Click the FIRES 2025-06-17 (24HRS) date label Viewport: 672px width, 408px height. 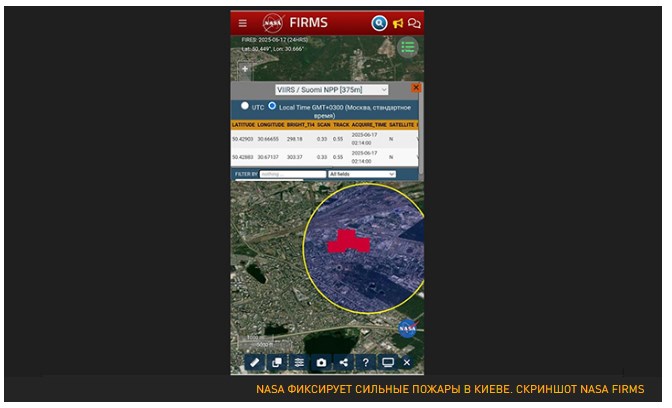click(x=275, y=40)
